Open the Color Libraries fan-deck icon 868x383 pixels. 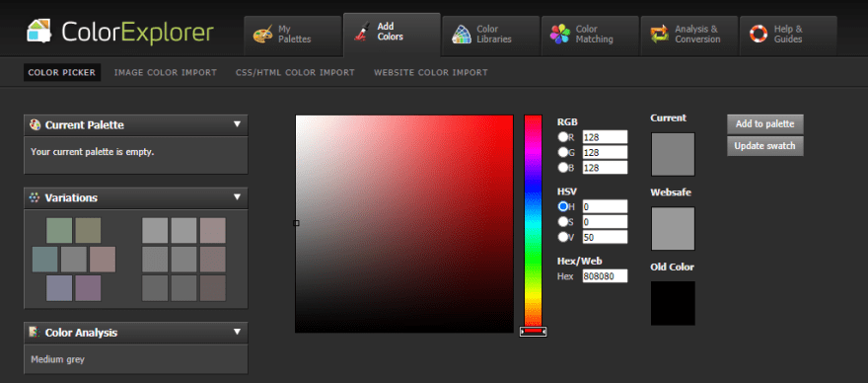[x=462, y=34]
